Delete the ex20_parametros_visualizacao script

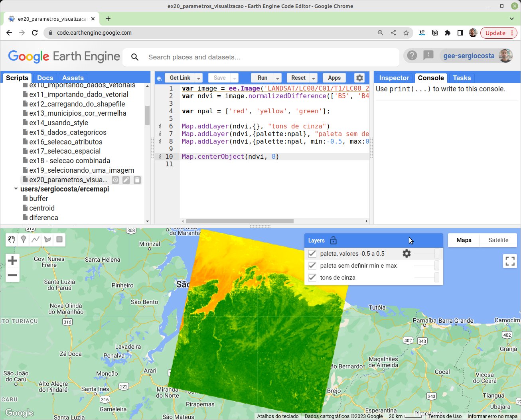137,180
